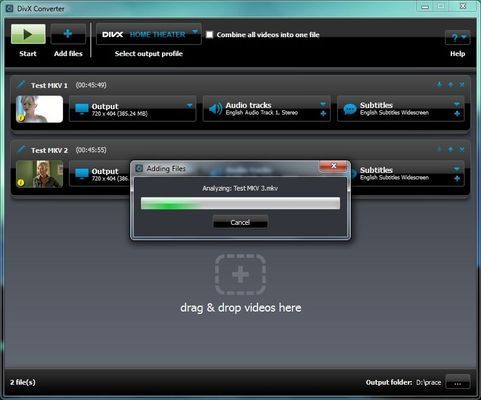Click the 'drag & drop videos here' text
This screenshot has height=400, width=481.
point(241,308)
